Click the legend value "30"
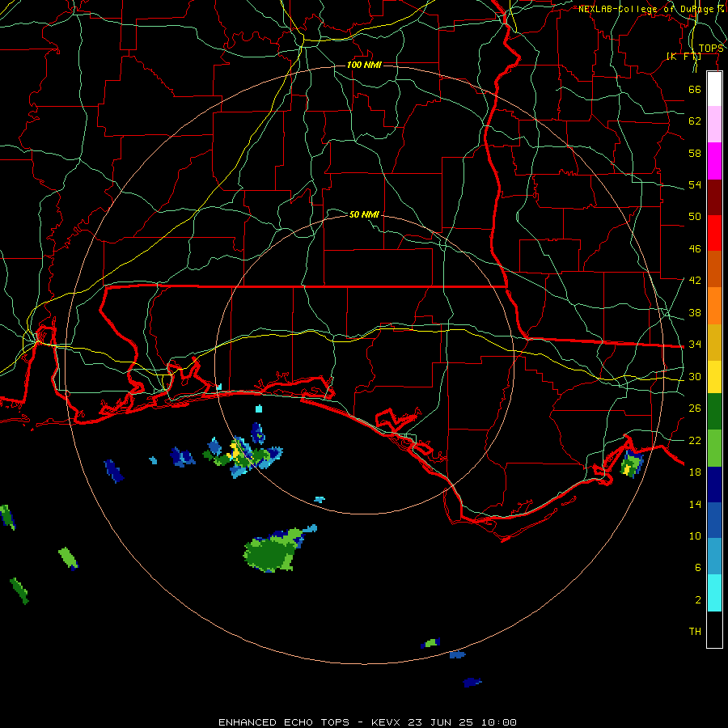Viewport: 728px width, 728px height. pos(695,376)
